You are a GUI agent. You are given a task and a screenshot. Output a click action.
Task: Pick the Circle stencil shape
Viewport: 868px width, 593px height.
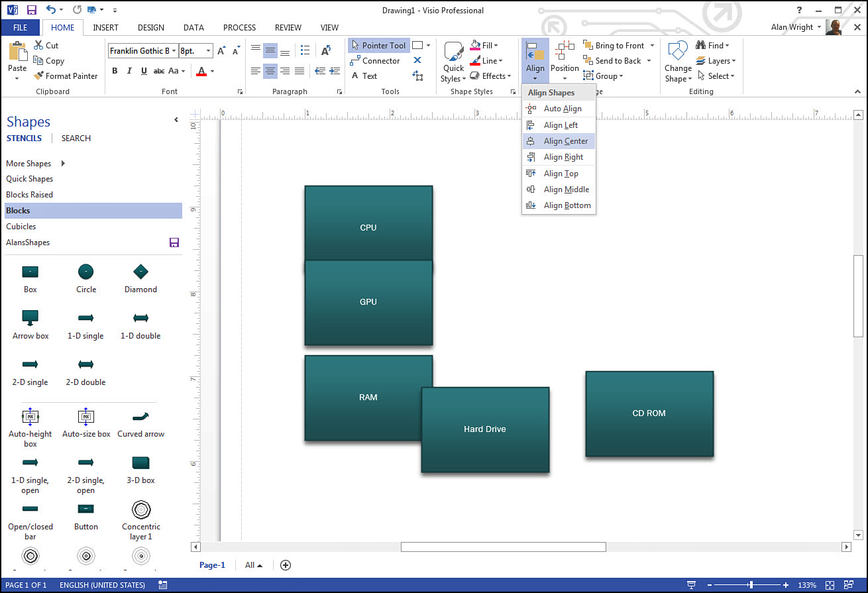point(85,272)
